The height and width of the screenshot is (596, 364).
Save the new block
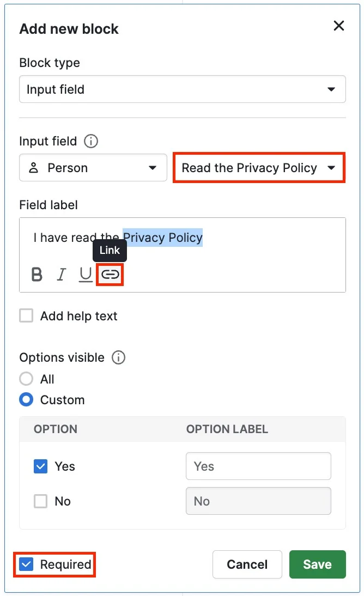pyautogui.click(x=318, y=564)
